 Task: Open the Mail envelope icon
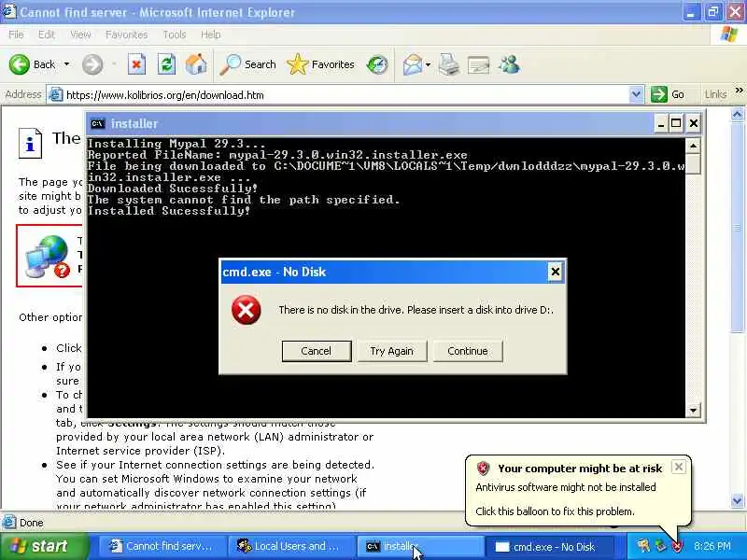pos(413,64)
